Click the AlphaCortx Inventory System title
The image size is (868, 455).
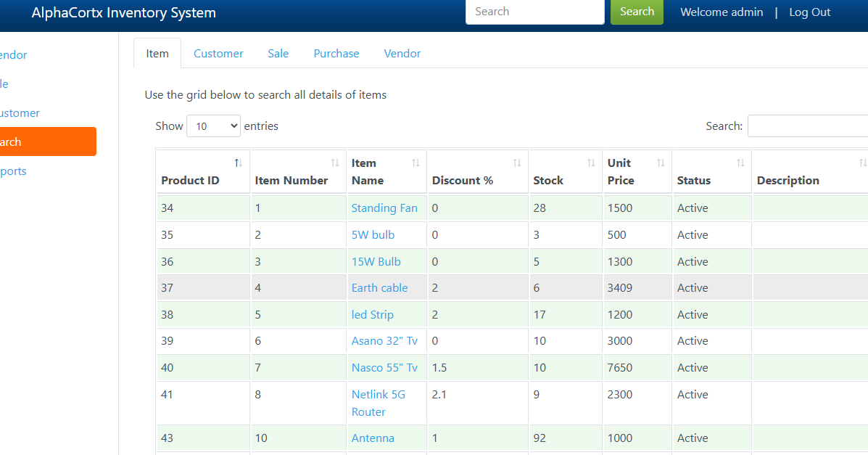(123, 13)
